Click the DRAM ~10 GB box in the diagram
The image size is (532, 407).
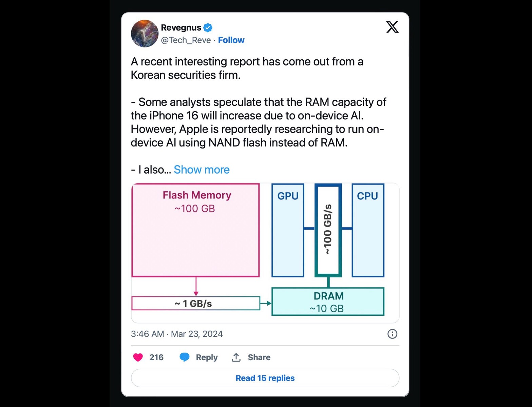tap(328, 302)
